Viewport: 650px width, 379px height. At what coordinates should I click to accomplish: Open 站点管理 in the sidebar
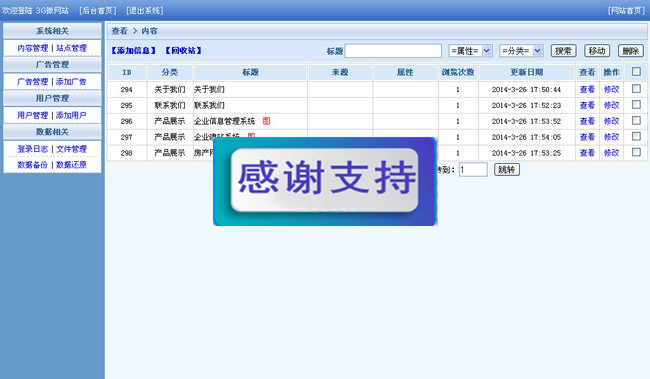[71, 48]
